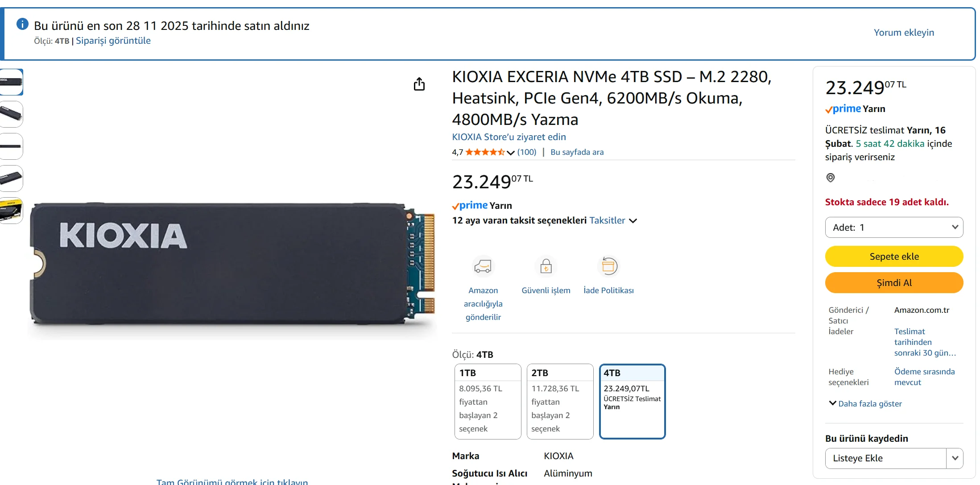Open the Siparişi görüntüle link

click(x=113, y=41)
